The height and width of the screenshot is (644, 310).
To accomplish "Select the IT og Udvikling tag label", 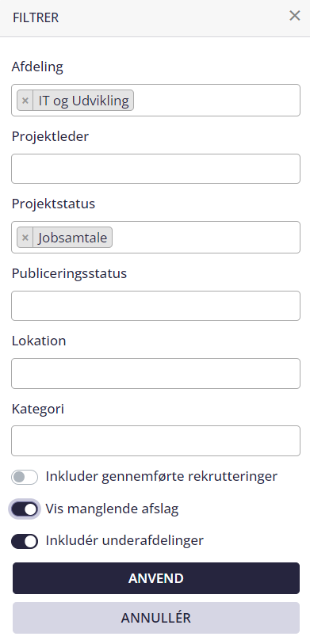I will pyautogui.click(x=83, y=101).
